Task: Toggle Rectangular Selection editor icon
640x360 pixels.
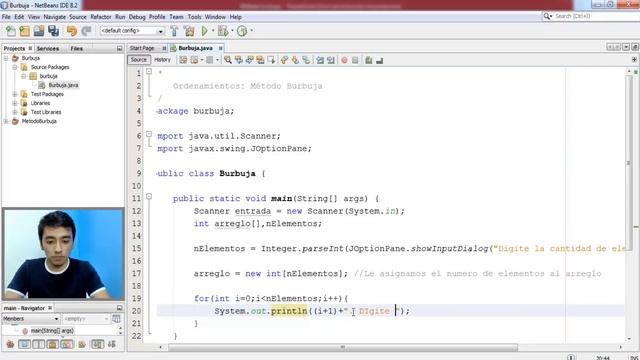Action: pyautogui.click(x=271, y=60)
